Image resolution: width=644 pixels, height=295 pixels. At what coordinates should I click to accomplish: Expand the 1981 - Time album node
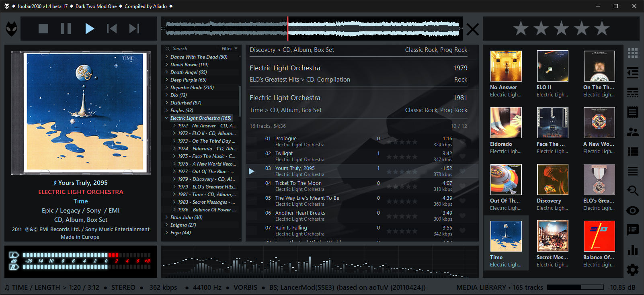click(x=174, y=195)
